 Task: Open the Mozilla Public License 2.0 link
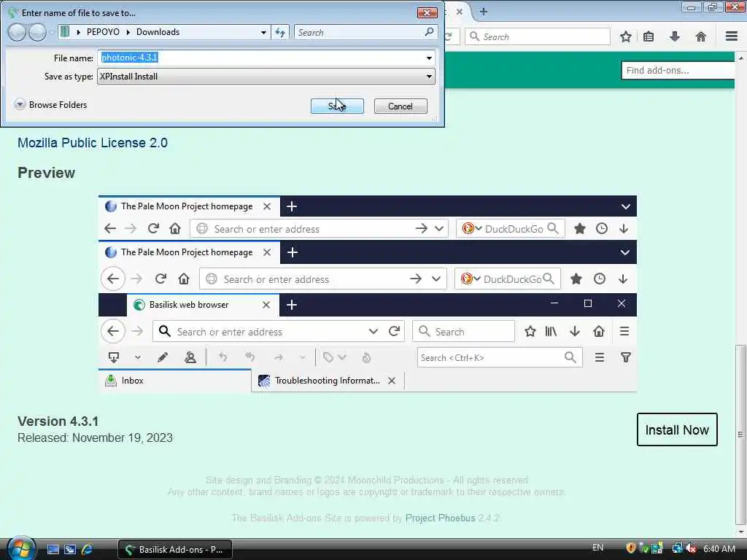pyautogui.click(x=93, y=143)
